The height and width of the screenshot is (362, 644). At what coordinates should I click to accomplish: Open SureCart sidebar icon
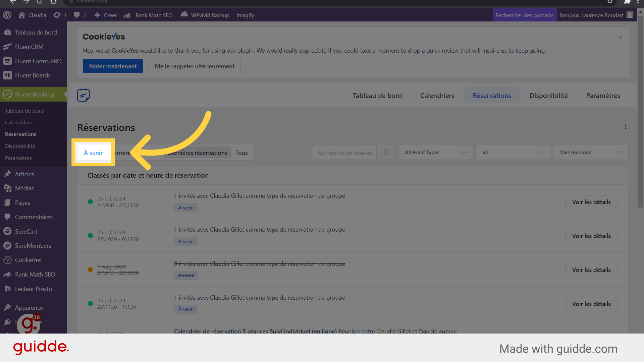[7, 231]
